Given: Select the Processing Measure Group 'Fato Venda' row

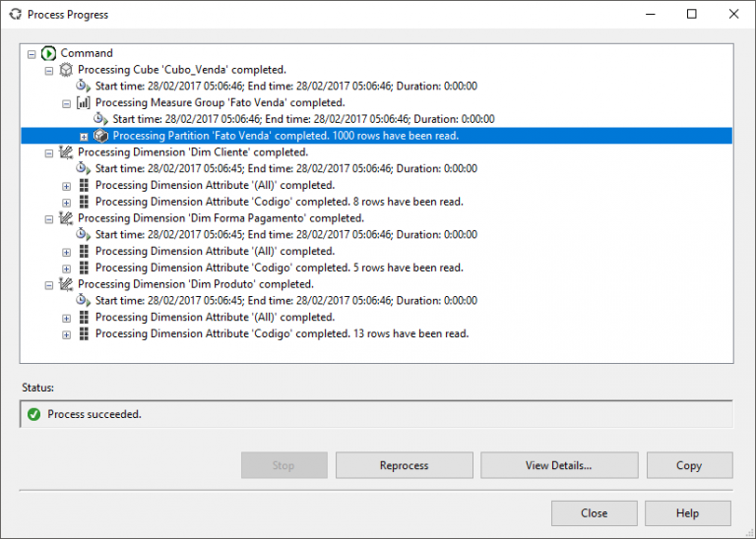Looking at the screenshot, I should [220, 102].
